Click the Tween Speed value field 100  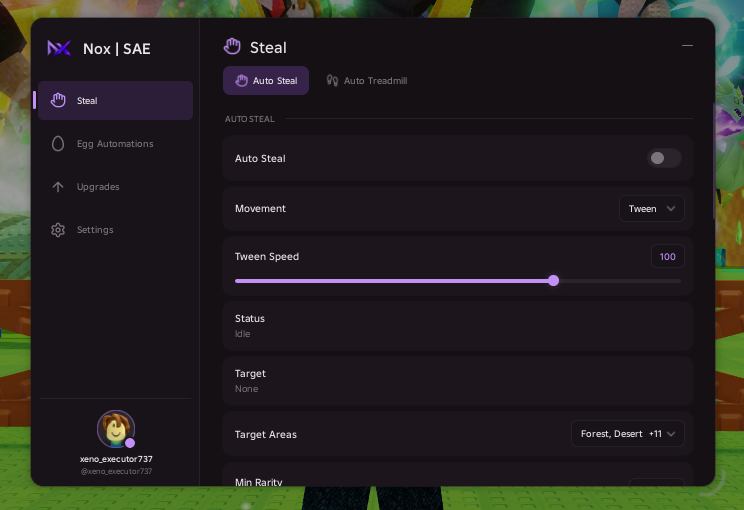668,257
